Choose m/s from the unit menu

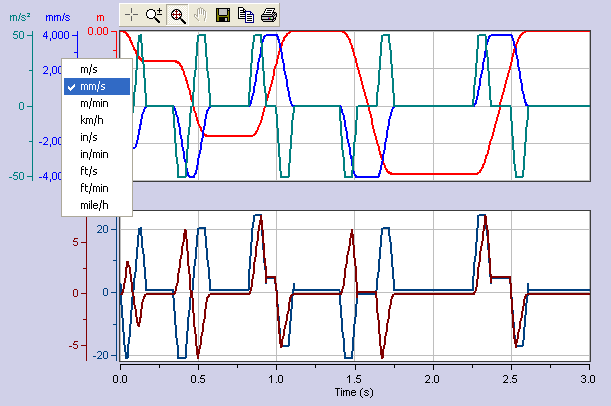[88, 68]
